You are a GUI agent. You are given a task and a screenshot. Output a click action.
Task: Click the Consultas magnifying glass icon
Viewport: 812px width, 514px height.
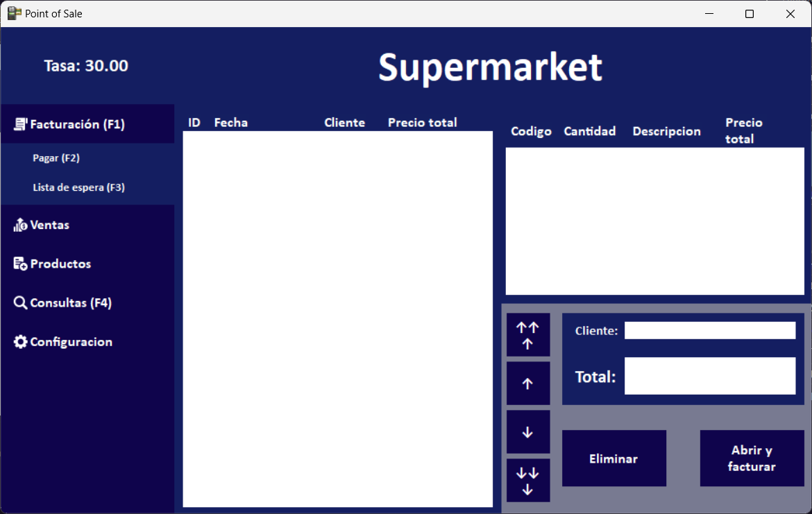(x=20, y=303)
